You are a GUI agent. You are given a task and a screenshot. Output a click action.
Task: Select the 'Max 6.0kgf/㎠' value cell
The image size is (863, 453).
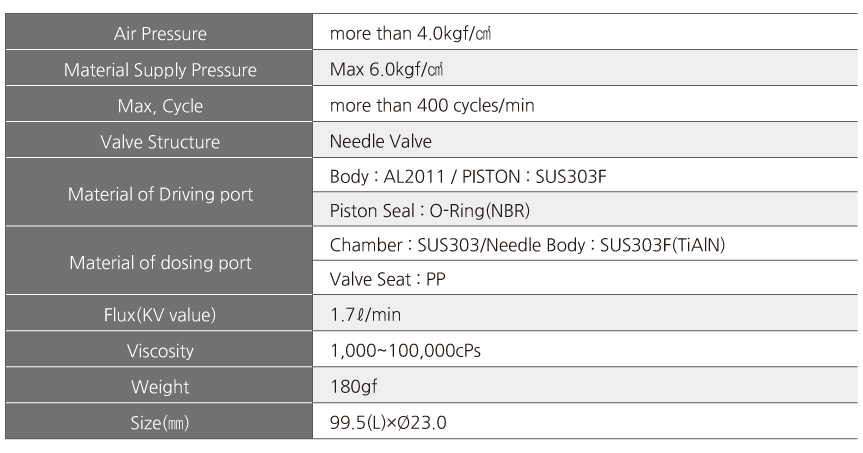pos(585,68)
